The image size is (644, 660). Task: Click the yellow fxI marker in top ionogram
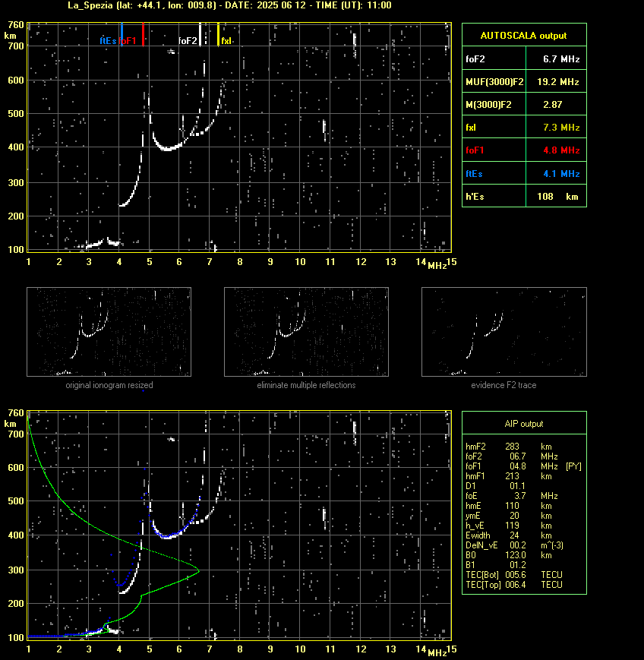pos(218,34)
